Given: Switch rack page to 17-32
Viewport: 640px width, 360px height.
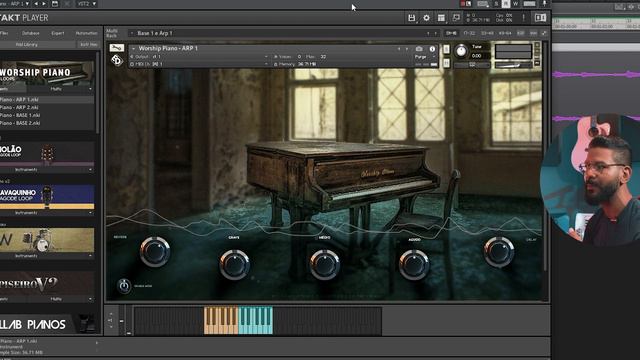Looking at the screenshot, I should (x=469, y=33).
